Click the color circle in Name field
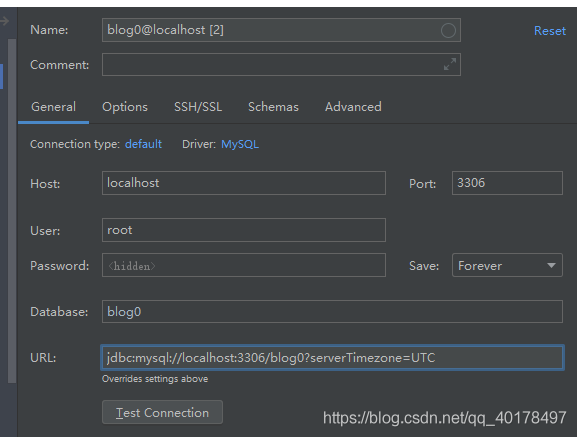The height and width of the screenshot is (437, 577). (448, 30)
